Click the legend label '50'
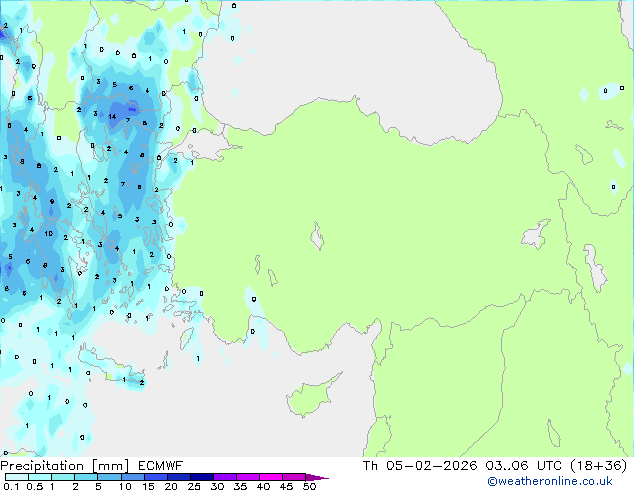 point(310,486)
